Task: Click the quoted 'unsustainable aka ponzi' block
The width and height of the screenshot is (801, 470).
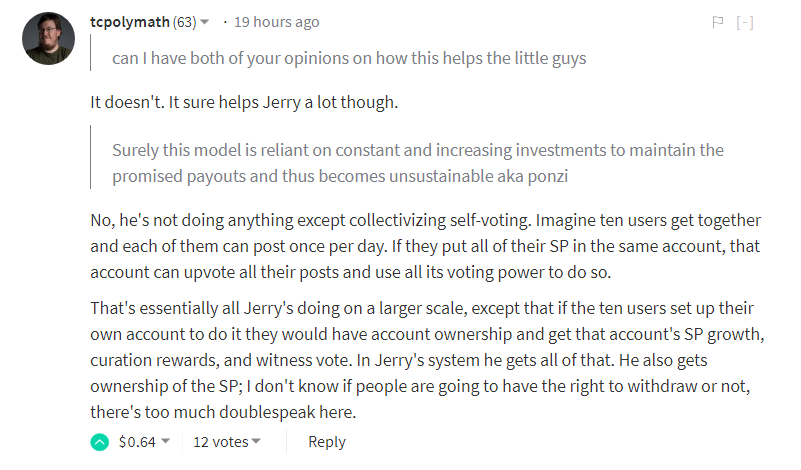Action: (x=418, y=163)
